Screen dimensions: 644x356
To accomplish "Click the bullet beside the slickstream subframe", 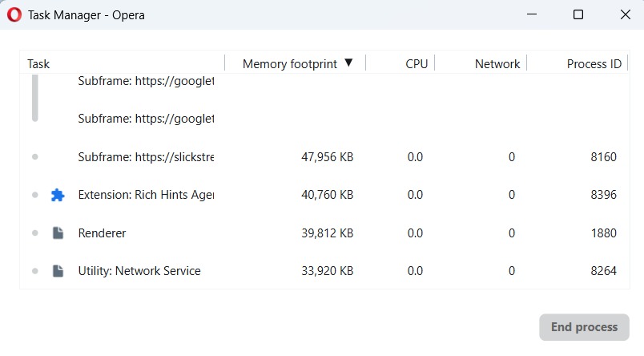I will [35, 157].
